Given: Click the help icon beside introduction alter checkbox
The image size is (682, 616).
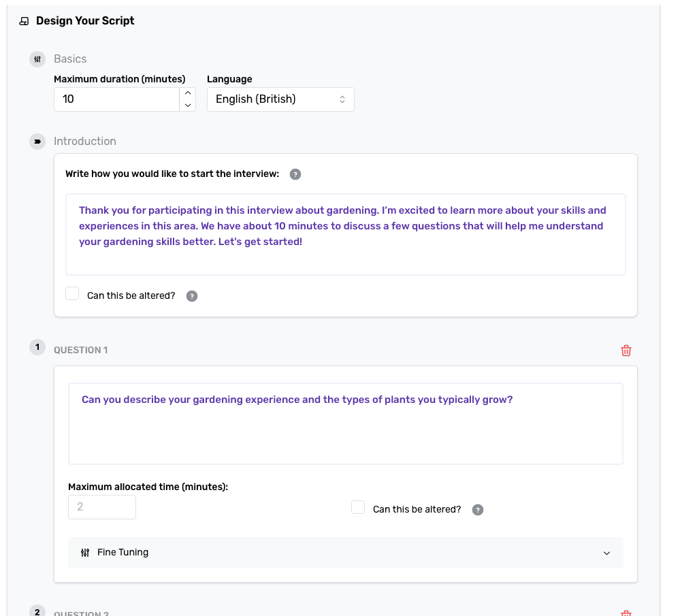Looking at the screenshot, I should click(x=191, y=295).
